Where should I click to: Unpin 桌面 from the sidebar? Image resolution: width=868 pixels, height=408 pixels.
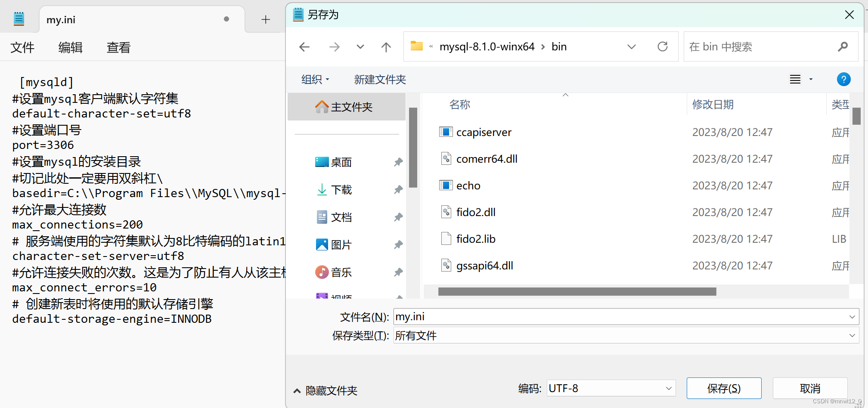tap(398, 162)
